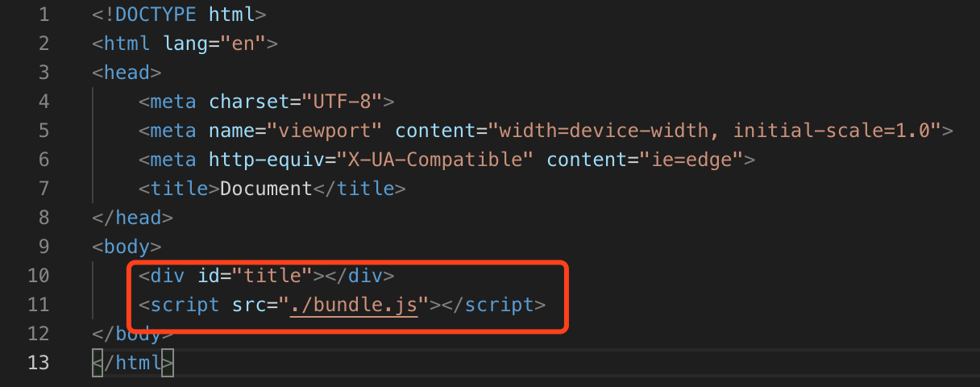Click the closing script tag
This screenshot has height=387, width=980.
492,305
